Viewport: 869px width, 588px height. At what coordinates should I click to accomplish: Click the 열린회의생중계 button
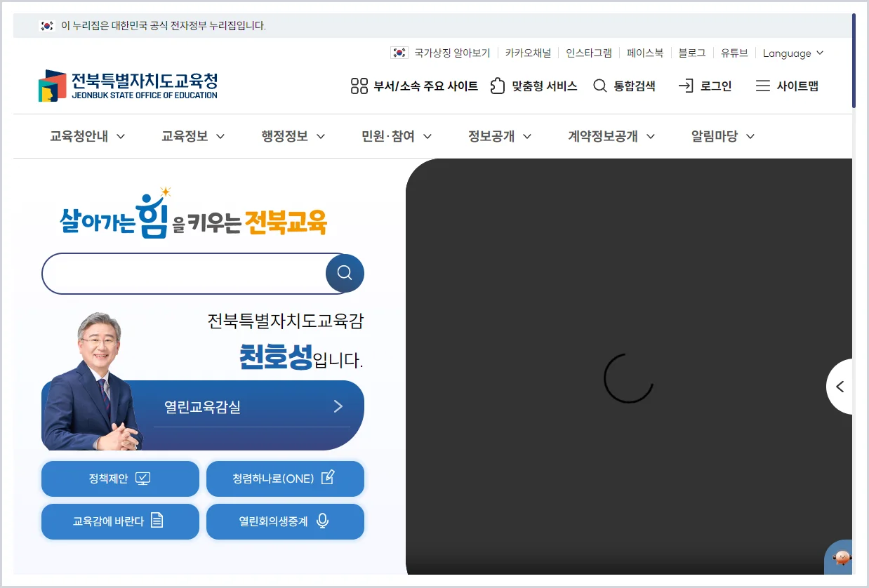(x=285, y=521)
